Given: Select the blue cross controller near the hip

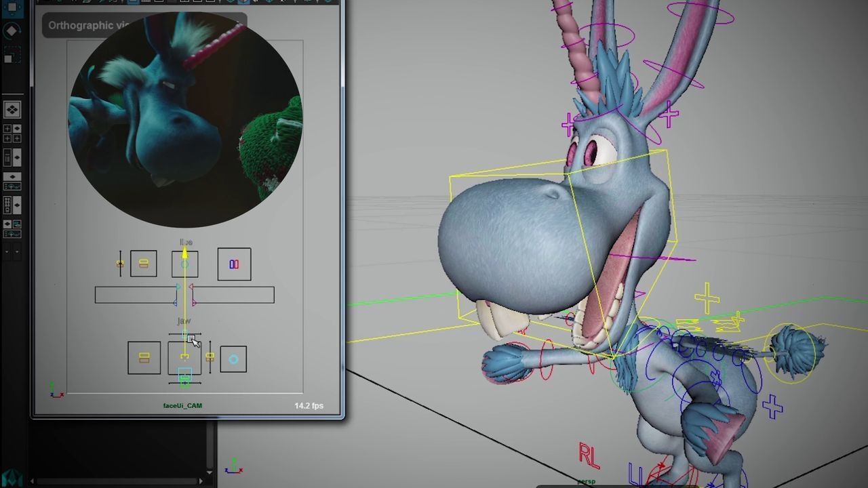Looking at the screenshot, I should point(772,407).
